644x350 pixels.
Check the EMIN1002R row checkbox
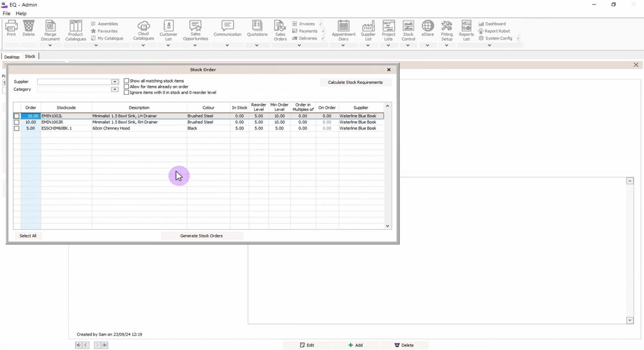[17, 122]
